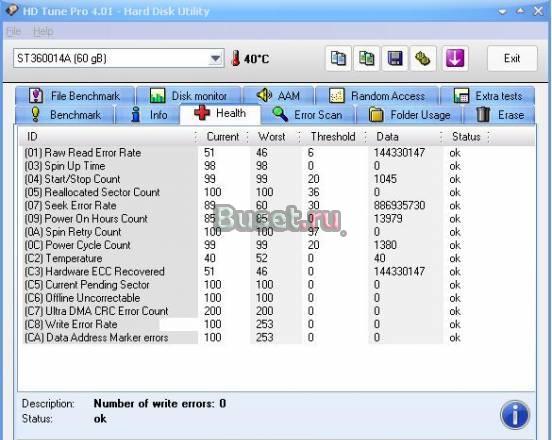Screen dimensions: 552x440
Task: Click the blue information icon
Action: click(x=515, y=415)
